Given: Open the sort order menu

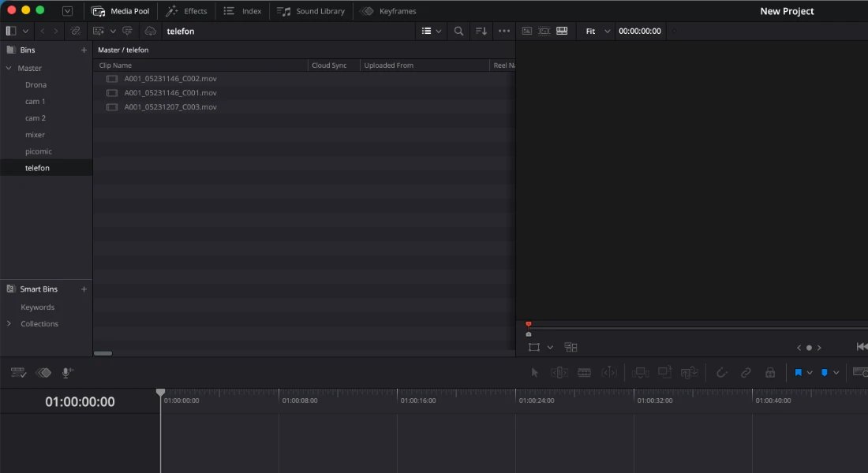Looking at the screenshot, I should (x=481, y=31).
